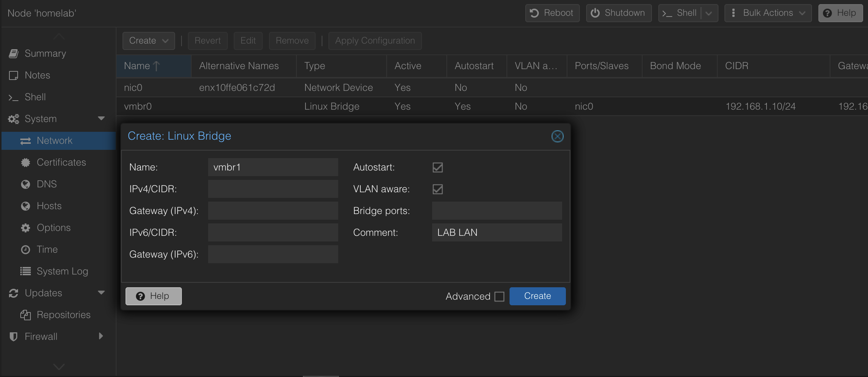This screenshot has height=377, width=868.
Task: Click the Alternative Names column header
Action: click(244, 66)
